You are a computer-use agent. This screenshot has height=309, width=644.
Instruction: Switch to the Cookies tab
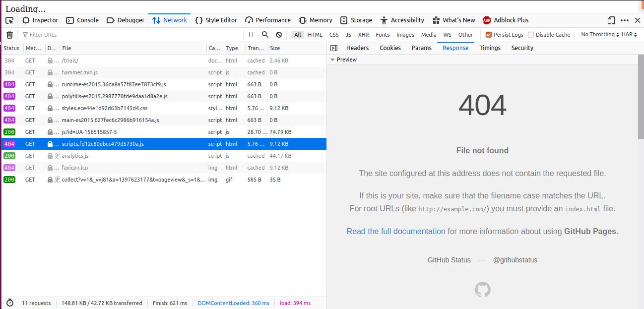[390, 48]
